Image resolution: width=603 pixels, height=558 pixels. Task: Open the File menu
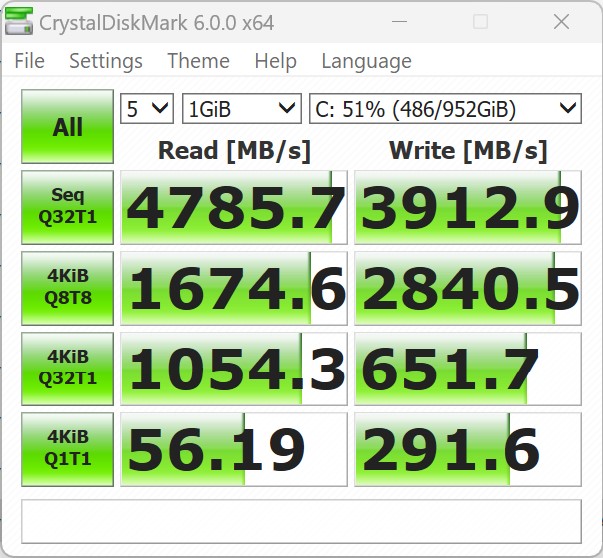tap(30, 61)
